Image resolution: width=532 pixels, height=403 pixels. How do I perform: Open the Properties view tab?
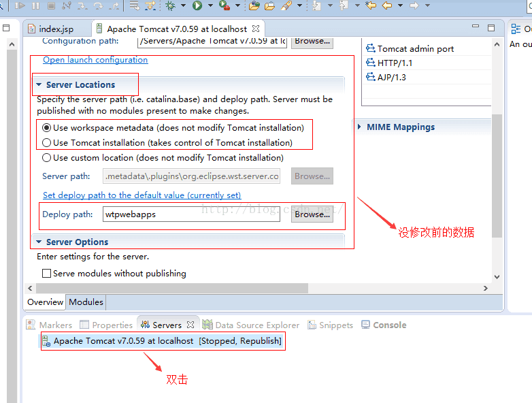click(x=106, y=325)
